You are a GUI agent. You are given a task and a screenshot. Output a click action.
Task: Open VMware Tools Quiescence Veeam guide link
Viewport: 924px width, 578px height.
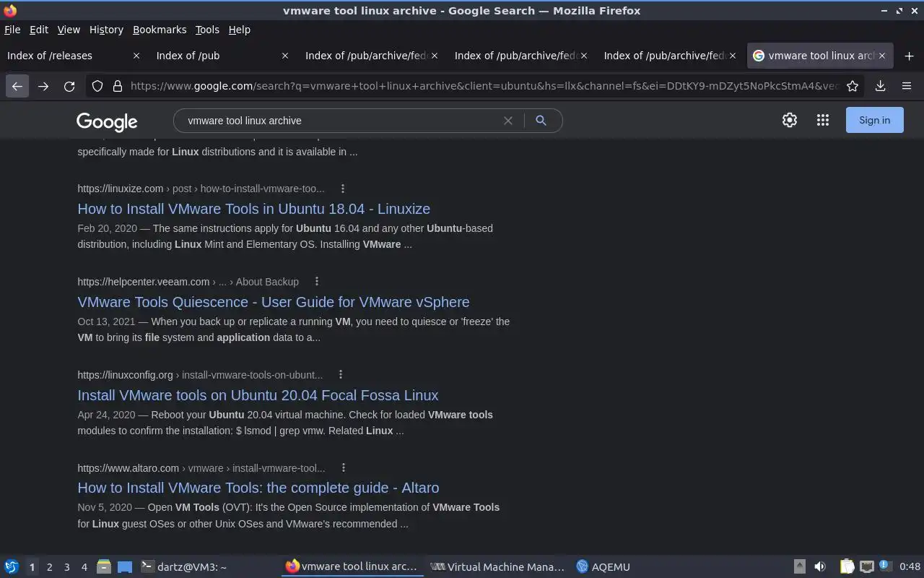pos(273,302)
